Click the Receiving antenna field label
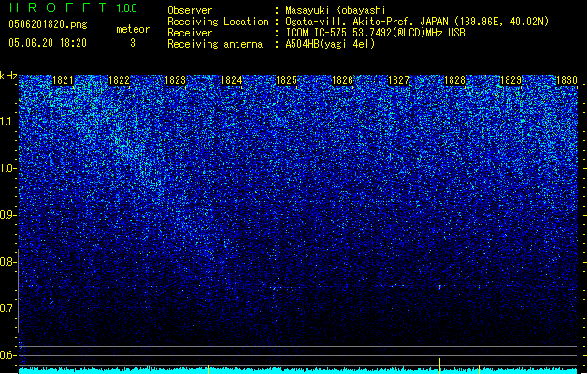The width and height of the screenshot is (588, 374). [215, 44]
